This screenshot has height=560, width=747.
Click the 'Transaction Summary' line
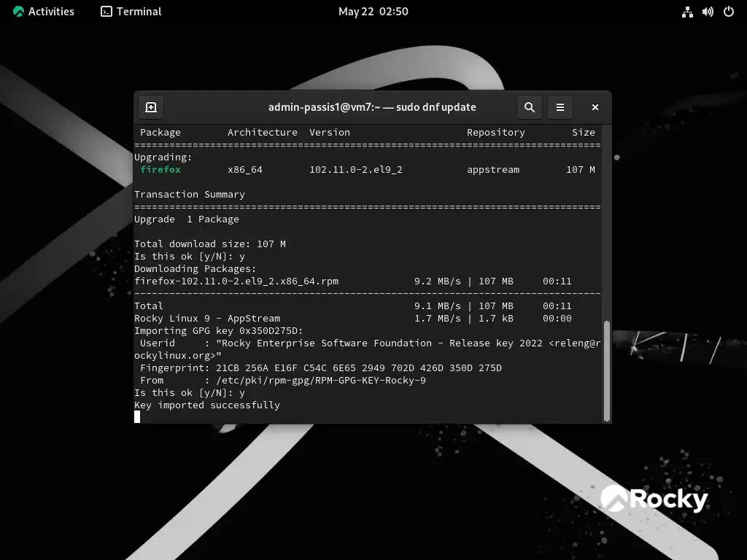point(190,194)
